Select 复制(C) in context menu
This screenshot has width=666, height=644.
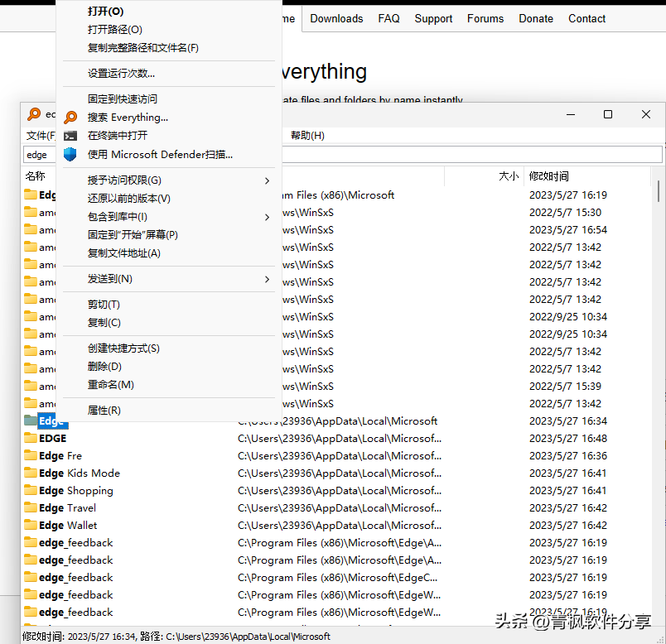(104, 323)
